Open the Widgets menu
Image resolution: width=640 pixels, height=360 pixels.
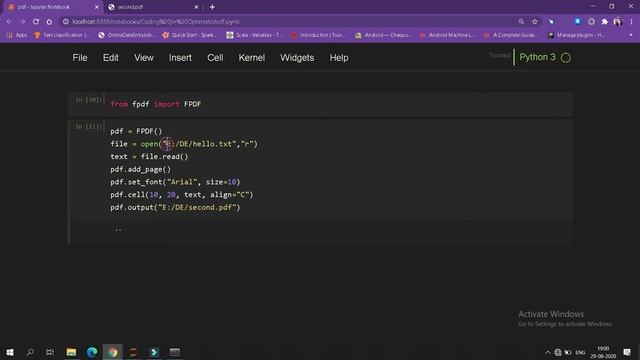pyautogui.click(x=297, y=58)
